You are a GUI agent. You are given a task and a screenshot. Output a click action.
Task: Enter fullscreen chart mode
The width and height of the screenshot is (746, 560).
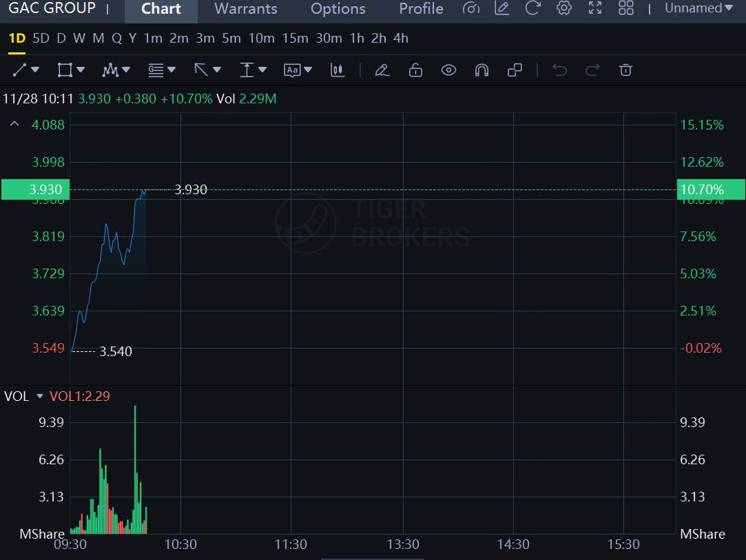coord(595,8)
